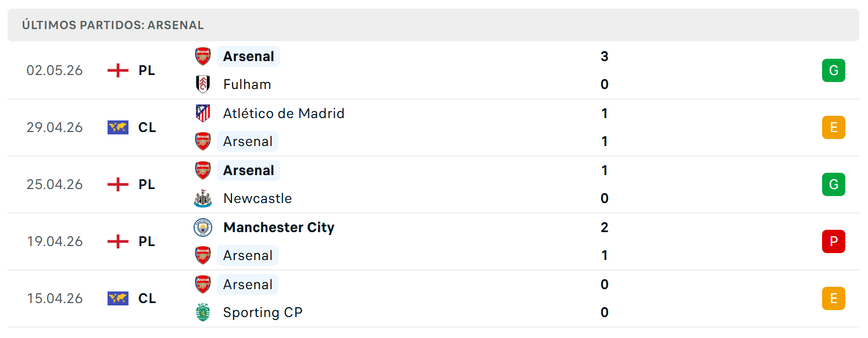This screenshot has height=338, width=868.
Task: Click the red P result badge
Action: (x=834, y=241)
